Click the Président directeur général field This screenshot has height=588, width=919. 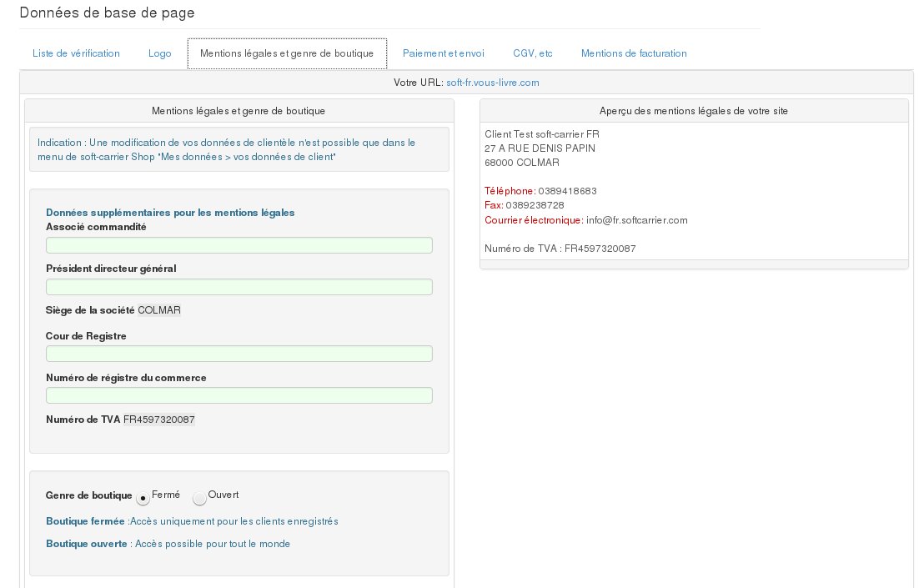[239, 287]
